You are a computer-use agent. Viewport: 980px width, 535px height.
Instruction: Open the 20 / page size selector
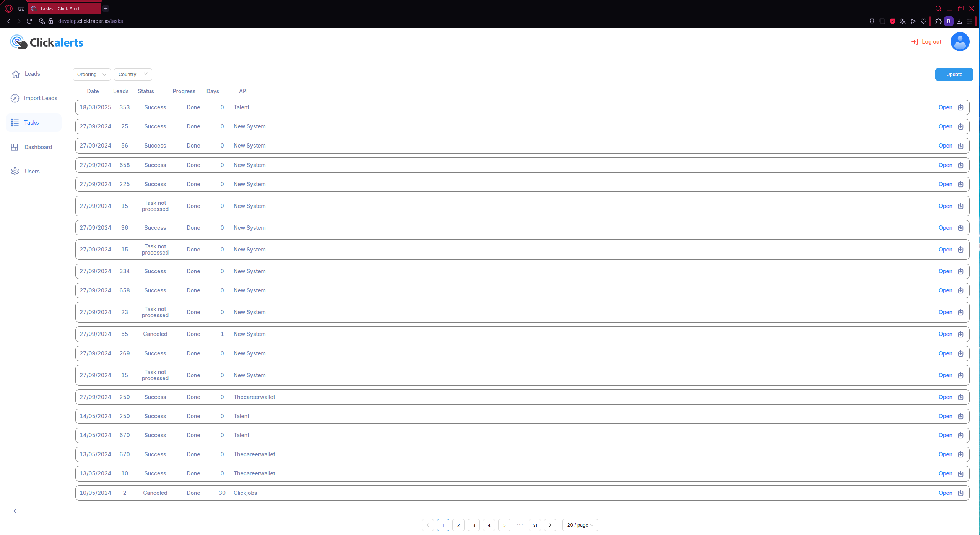coord(580,525)
